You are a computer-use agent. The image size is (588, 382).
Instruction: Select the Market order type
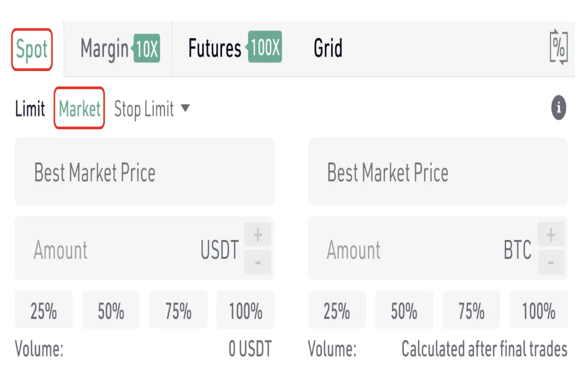click(x=79, y=108)
